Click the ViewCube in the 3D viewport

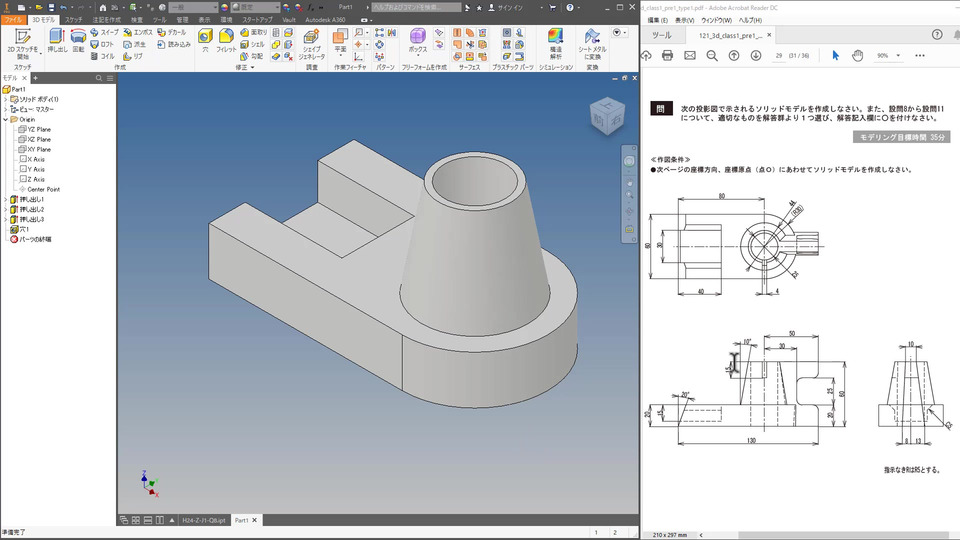pyautogui.click(x=607, y=116)
